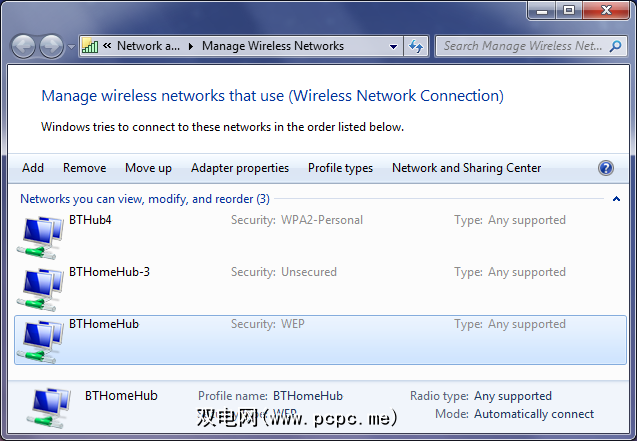Click the forward navigation arrow
Screen dimensions: 637x441
(x=51, y=46)
